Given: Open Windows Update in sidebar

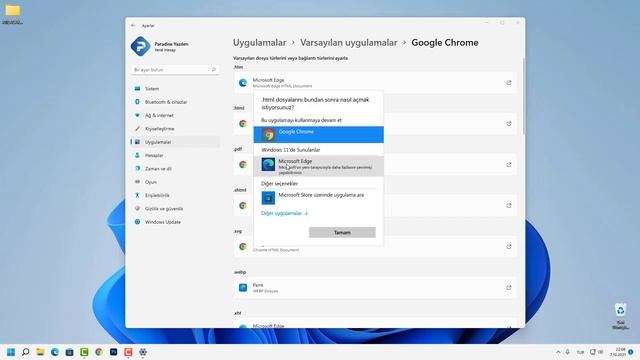Looking at the screenshot, I should (175, 222).
